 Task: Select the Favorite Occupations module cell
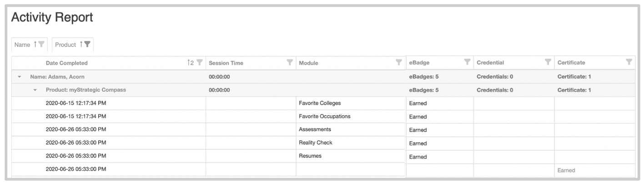[324, 117]
